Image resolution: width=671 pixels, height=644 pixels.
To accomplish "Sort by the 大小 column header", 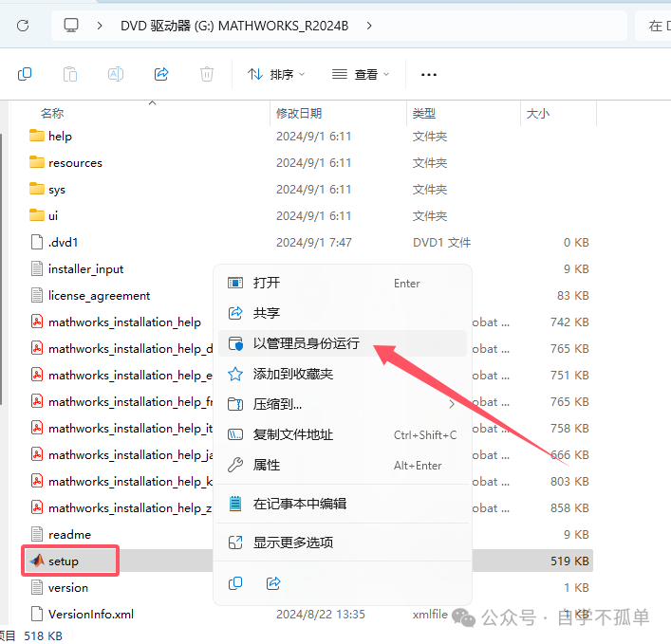I will coord(537,113).
